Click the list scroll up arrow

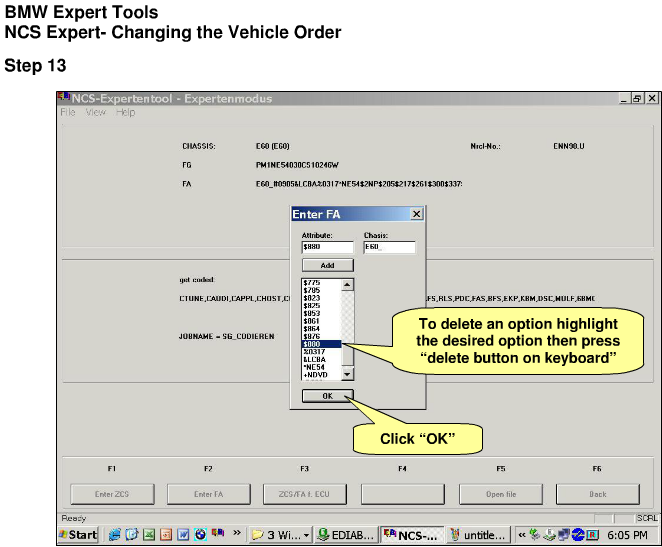point(347,284)
